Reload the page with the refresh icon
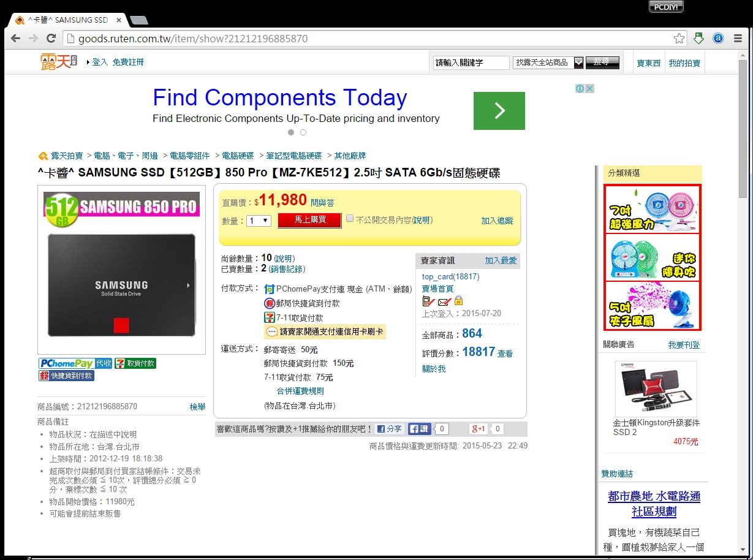The height and width of the screenshot is (560, 753). [x=51, y=39]
